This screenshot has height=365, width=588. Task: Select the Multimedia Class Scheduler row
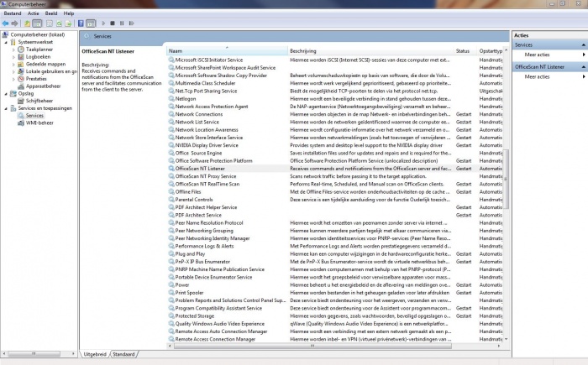point(335,83)
